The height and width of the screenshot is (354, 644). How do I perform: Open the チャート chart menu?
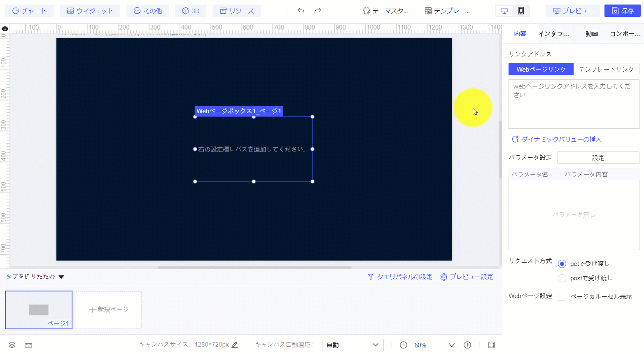point(29,11)
